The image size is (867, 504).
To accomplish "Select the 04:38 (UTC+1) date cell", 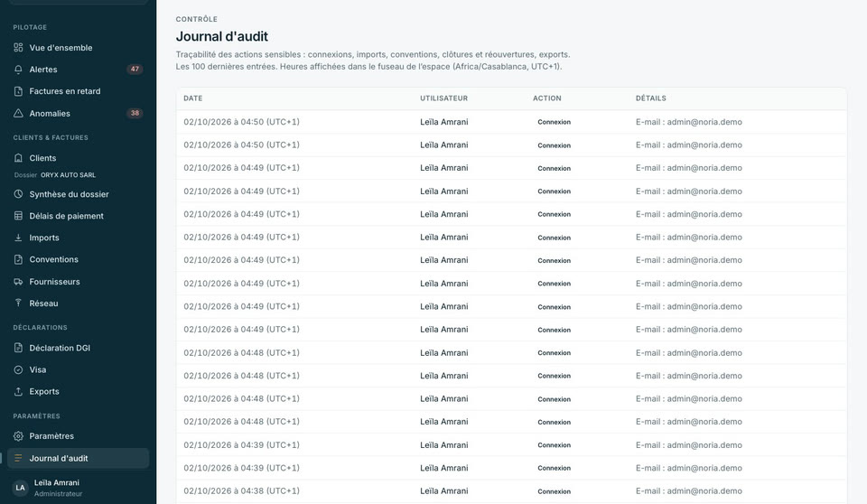I will pyautogui.click(x=242, y=490).
